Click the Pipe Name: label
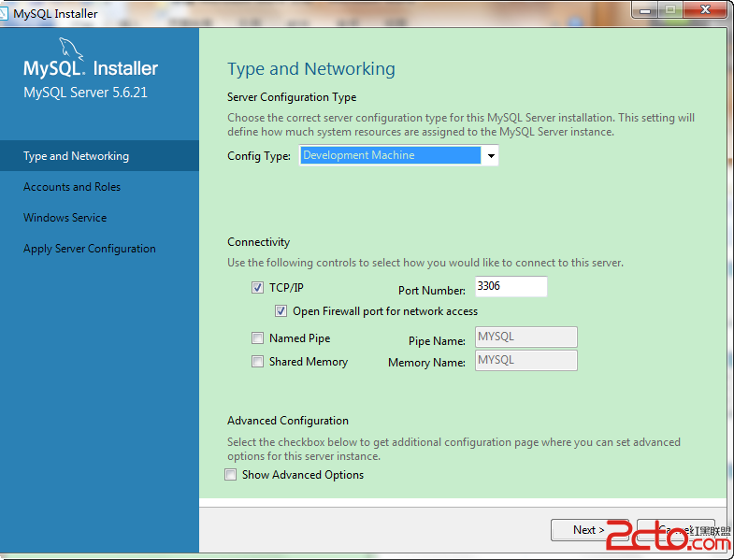Viewport: 734px width, 560px height. pyautogui.click(x=437, y=341)
